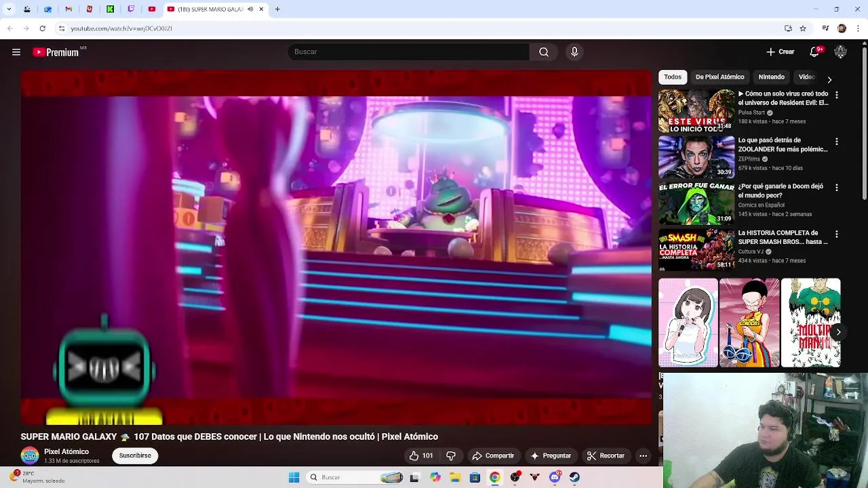Screen dimensions: 868x488
Task: Open Microsoft Store from taskbar
Action: click(x=475, y=477)
